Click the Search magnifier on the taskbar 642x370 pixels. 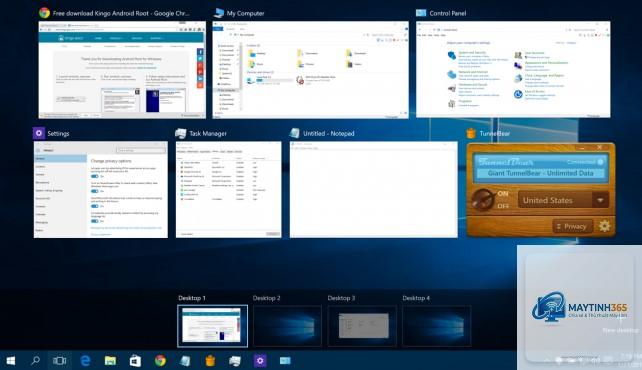pyautogui.click(x=36, y=361)
